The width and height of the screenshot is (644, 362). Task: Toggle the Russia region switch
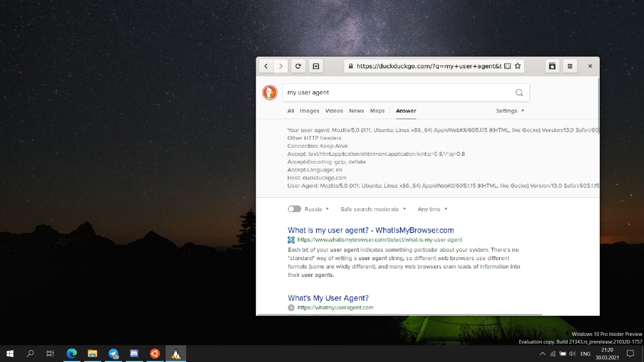tap(294, 209)
